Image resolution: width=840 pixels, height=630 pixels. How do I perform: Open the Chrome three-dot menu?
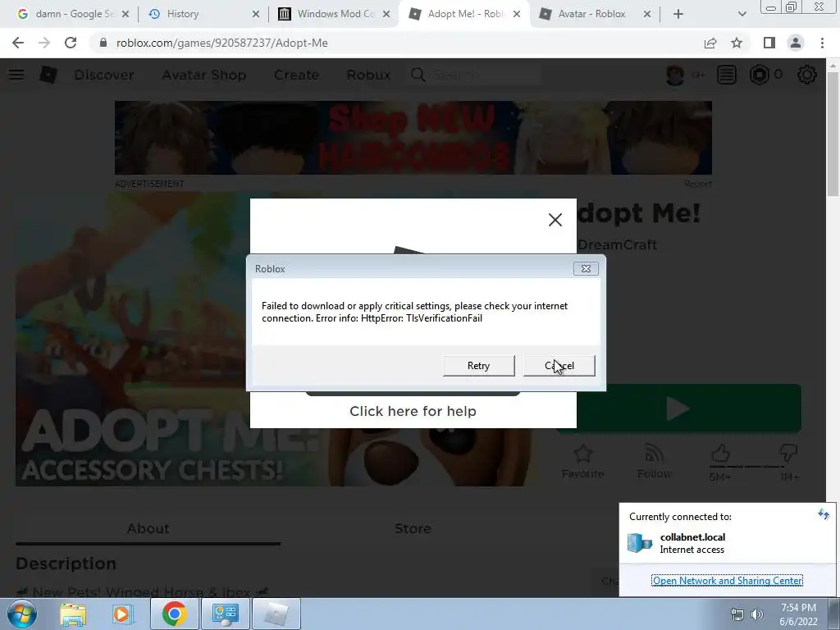822,43
